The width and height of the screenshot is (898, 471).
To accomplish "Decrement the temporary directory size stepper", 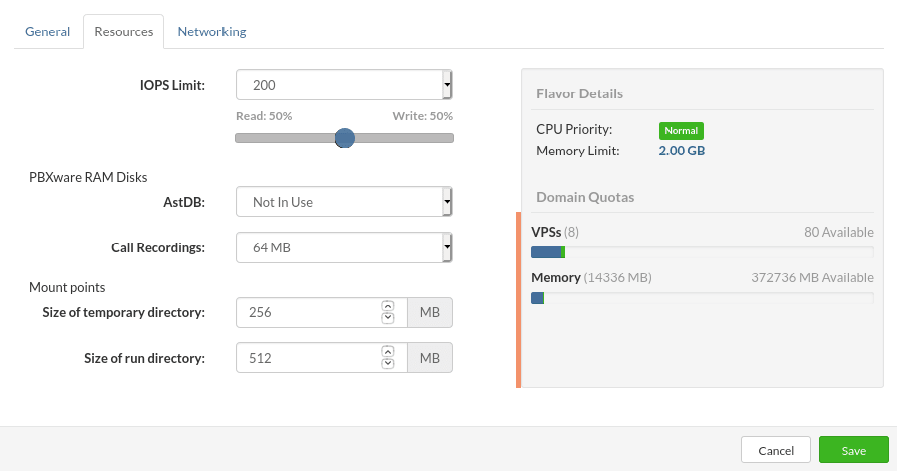I will click(x=388, y=317).
